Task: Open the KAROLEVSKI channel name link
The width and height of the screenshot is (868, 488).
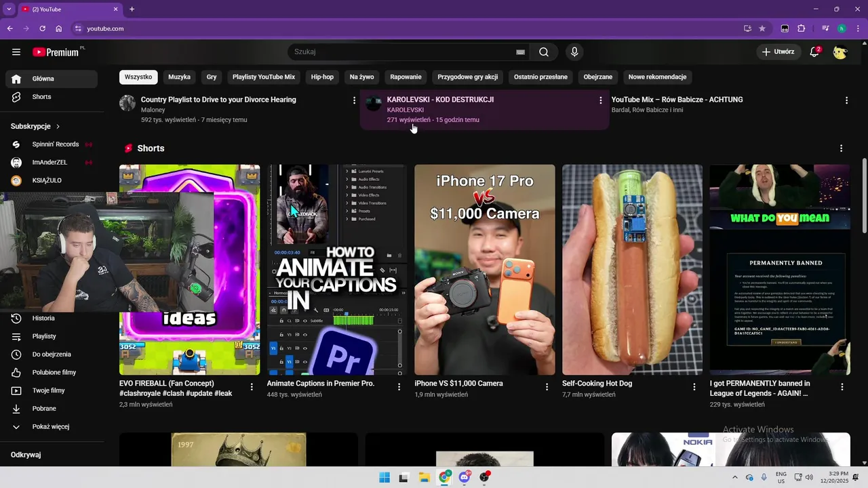Action: click(406, 110)
